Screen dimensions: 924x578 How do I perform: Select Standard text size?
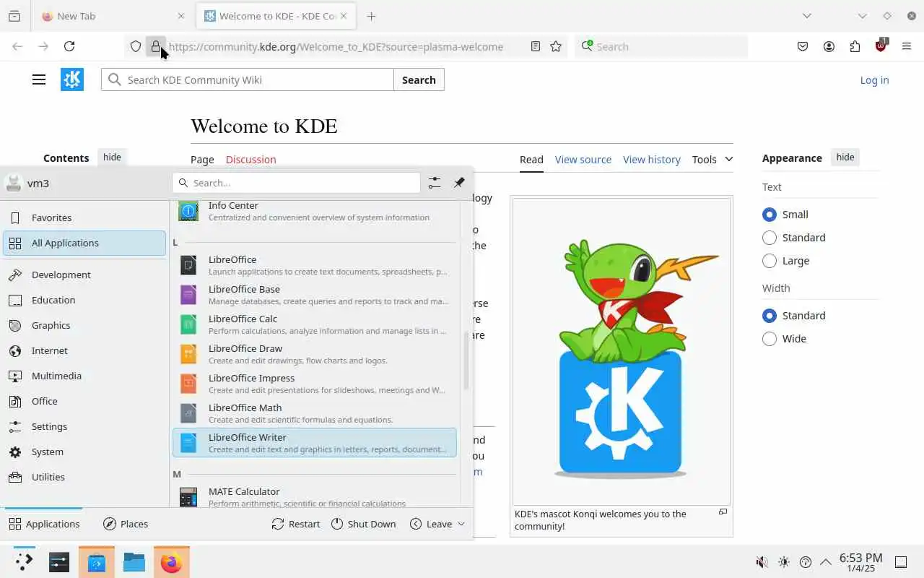[770, 238]
